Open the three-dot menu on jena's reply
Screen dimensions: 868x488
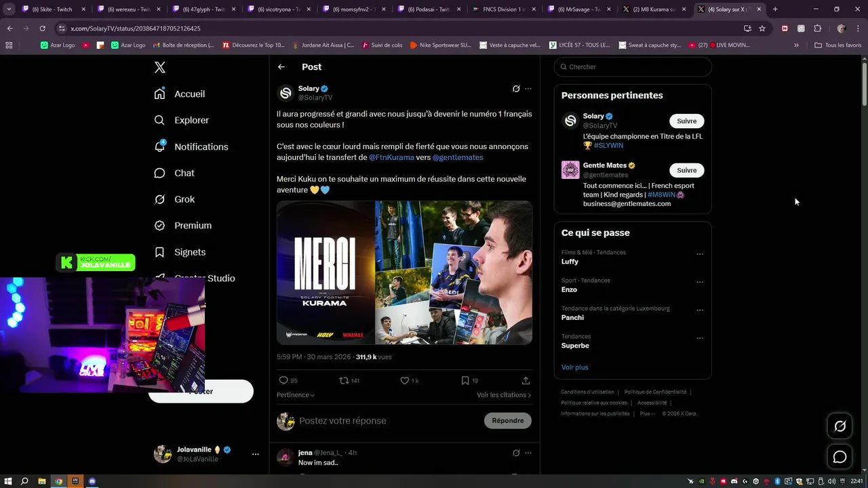pos(528,453)
